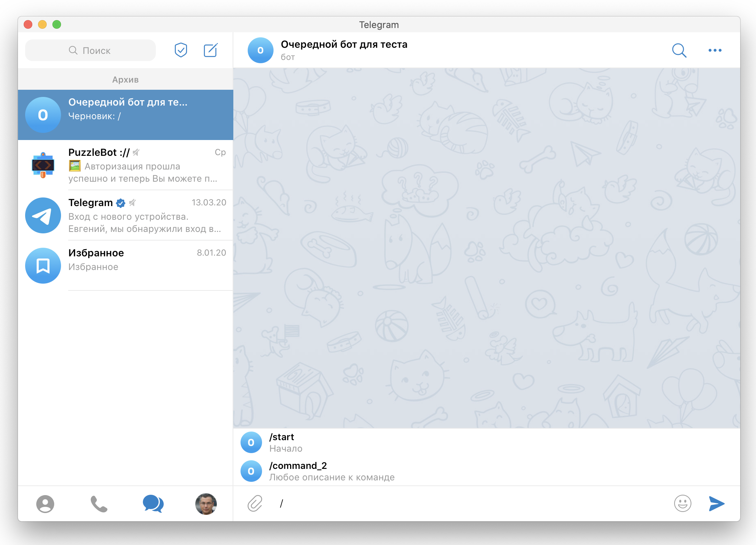Click the 8.01.20 date on Избранное chat

tap(211, 253)
